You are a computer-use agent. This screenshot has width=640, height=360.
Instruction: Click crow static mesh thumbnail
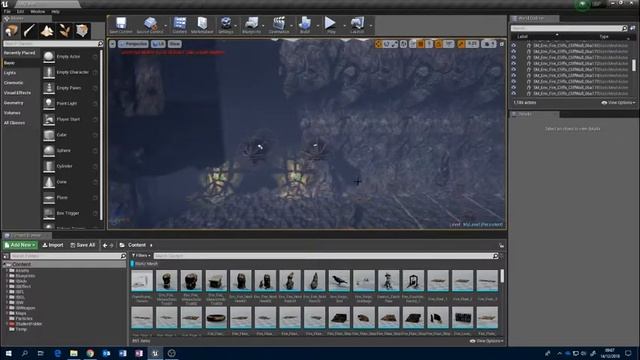click(339, 281)
